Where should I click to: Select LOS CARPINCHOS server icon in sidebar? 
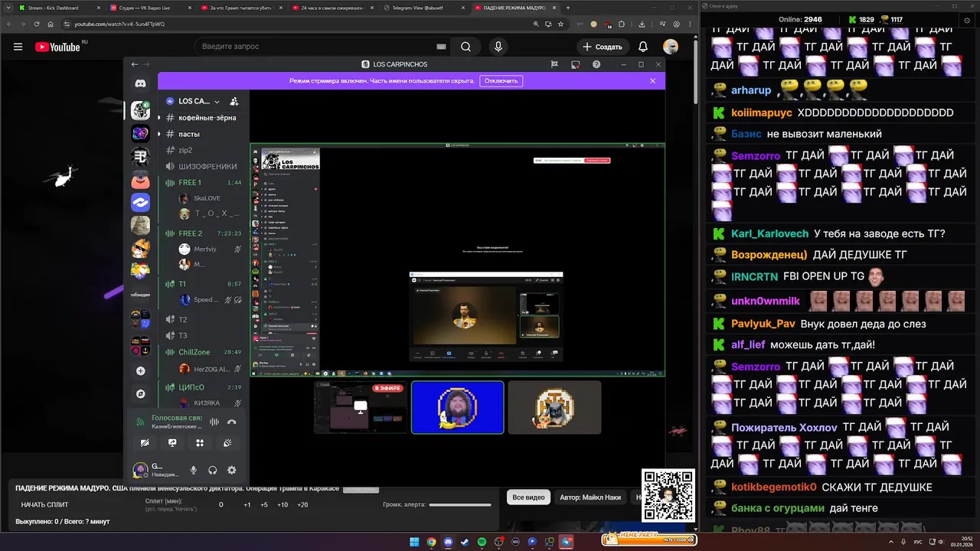coord(140,110)
